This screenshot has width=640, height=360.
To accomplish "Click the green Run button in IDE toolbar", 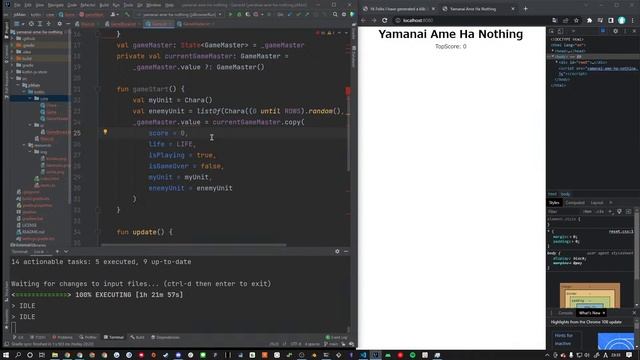I will [x=230, y=14].
